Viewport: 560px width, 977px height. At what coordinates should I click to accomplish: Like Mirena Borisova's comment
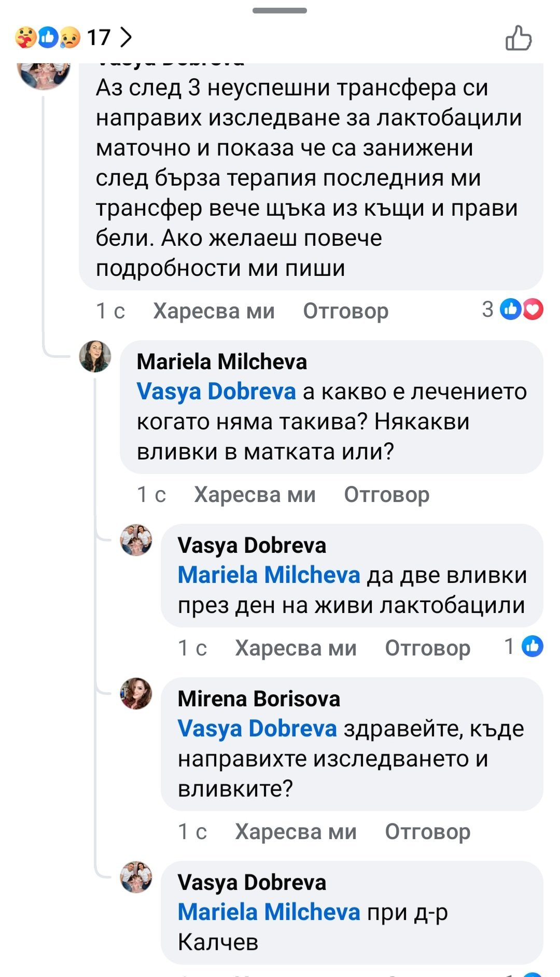pyautogui.click(x=296, y=832)
